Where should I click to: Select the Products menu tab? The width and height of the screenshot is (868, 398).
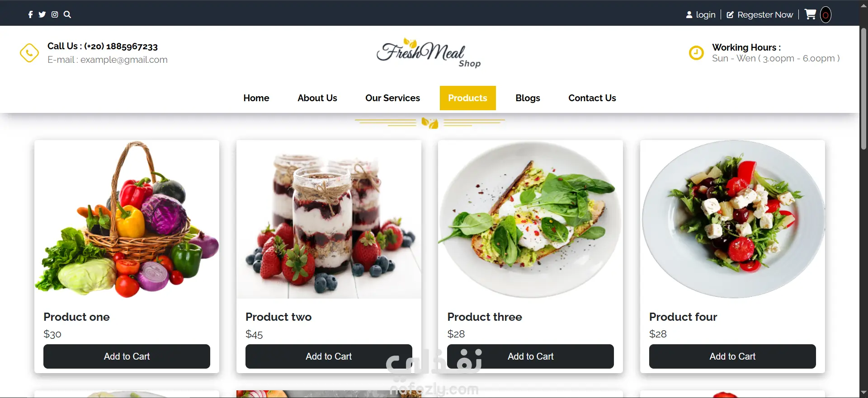468,98
